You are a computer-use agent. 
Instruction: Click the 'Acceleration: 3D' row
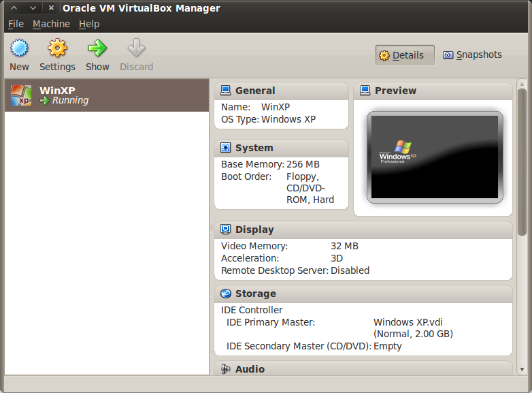[x=282, y=258]
